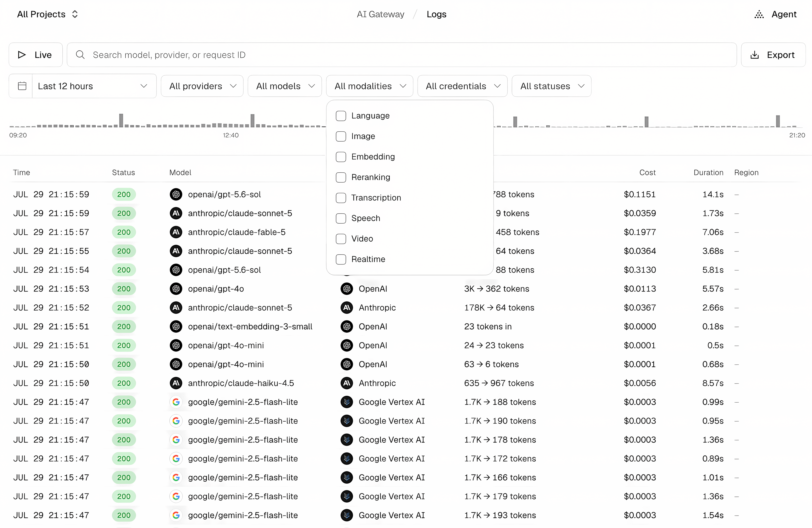This screenshot has height=528, width=812.
Task: Click the OpenAI logo on the 21:15:54 gpt-5.6-sol row
Action: tap(176, 270)
